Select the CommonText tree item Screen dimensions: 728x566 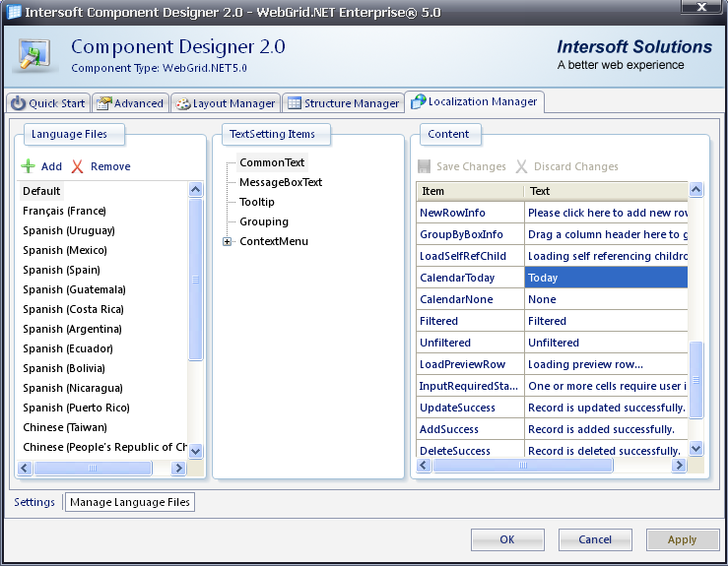[272, 162]
